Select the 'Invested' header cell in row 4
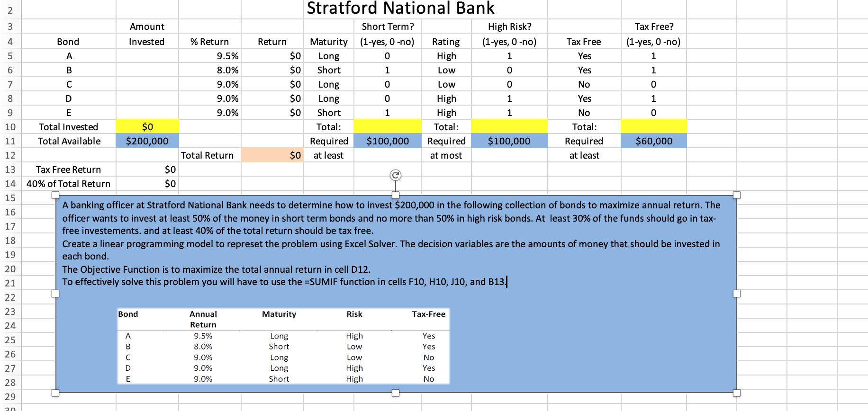 [147, 42]
